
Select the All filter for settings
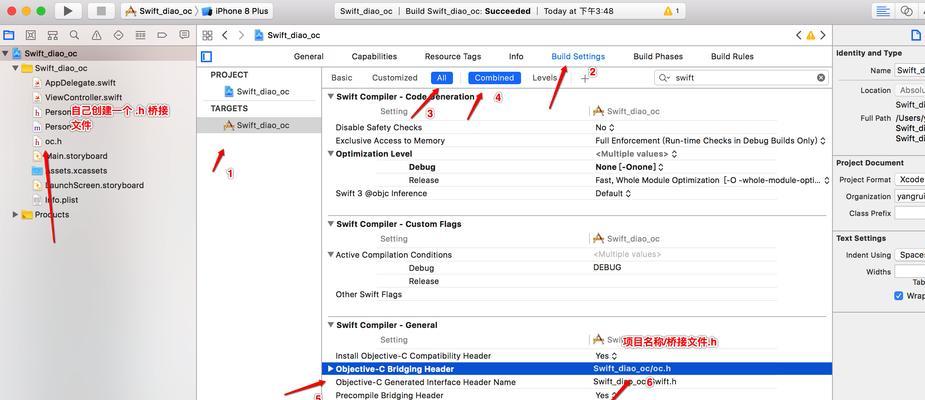pyautogui.click(x=441, y=78)
